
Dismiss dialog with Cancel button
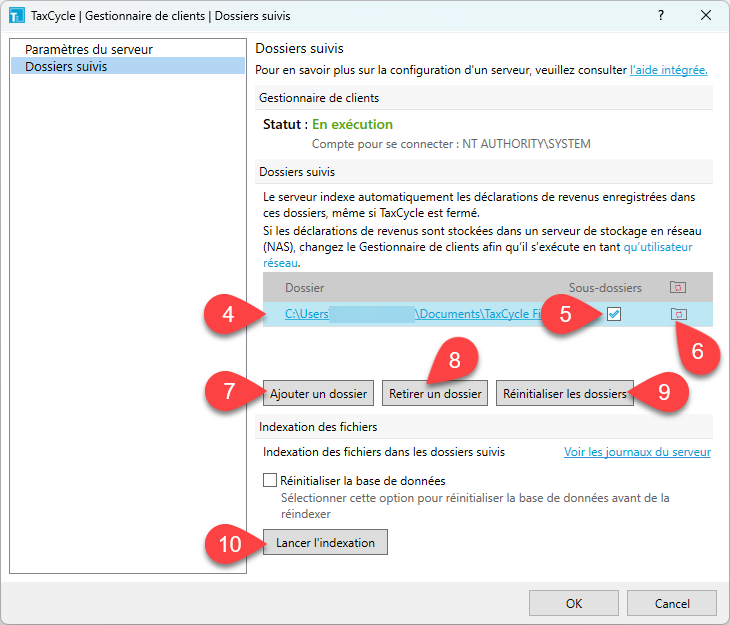(x=672, y=603)
